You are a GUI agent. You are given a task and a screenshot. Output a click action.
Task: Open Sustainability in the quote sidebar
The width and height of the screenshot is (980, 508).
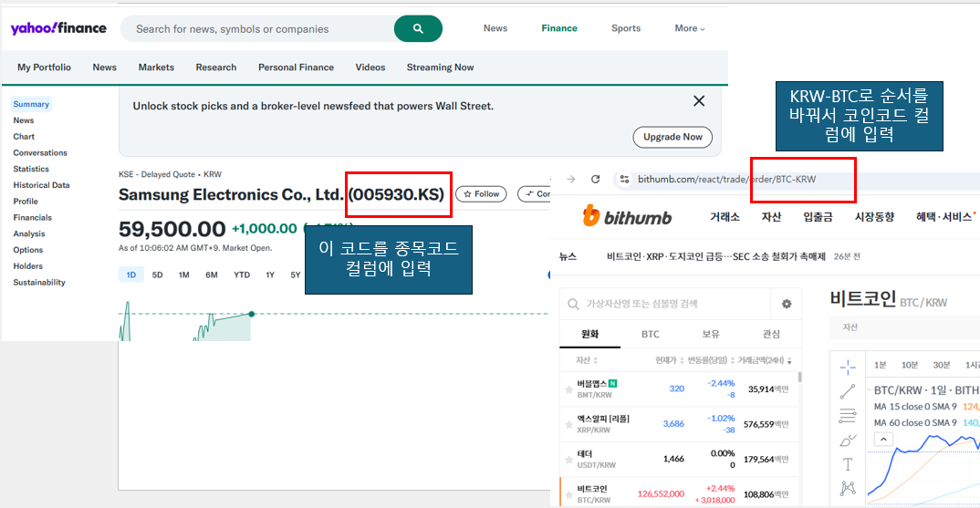click(39, 283)
